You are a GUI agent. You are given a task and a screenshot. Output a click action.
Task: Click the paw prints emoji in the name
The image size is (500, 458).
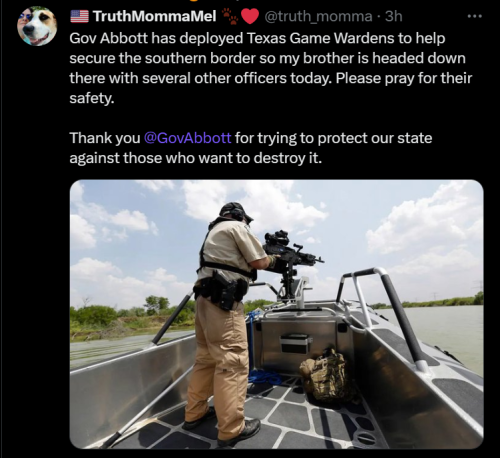230,16
